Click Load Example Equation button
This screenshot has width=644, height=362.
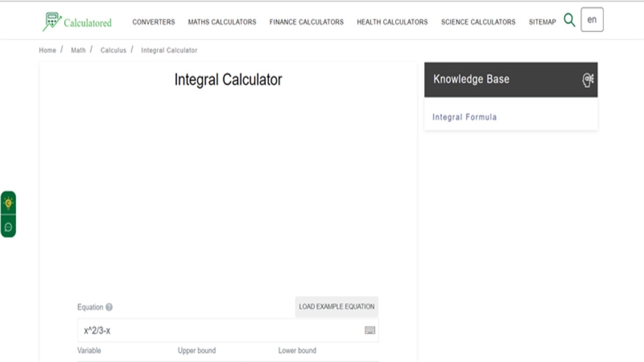tap(336, 306)
